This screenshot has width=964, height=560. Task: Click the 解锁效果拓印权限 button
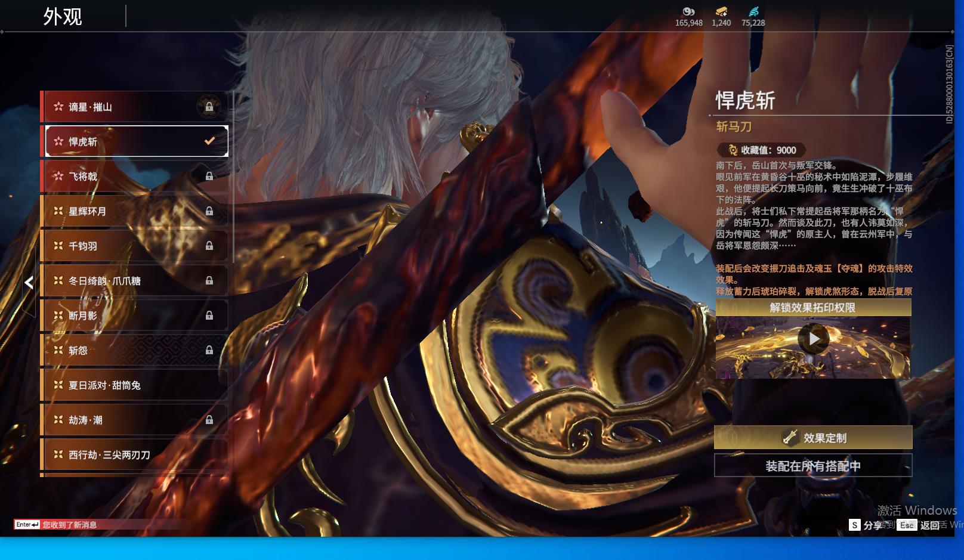(813, 308)
